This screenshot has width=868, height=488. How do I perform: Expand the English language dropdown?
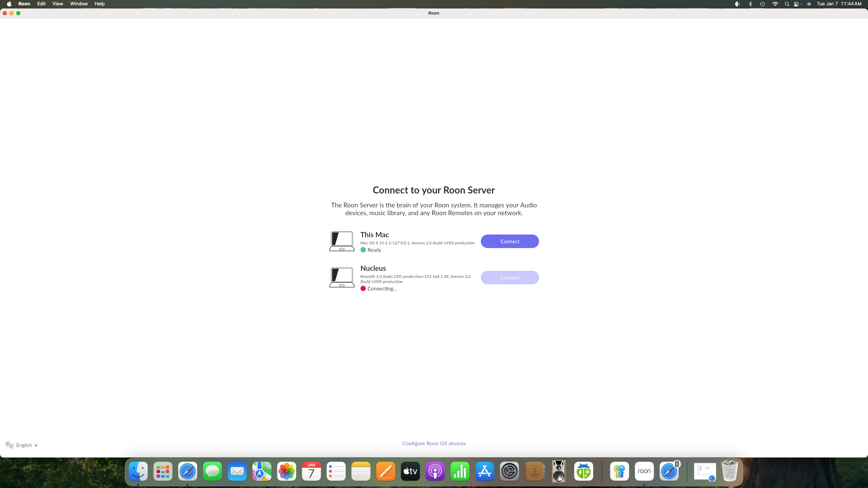(x=26, y=445)
